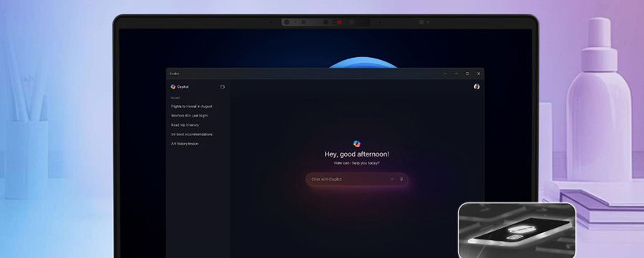Image resolution: width=644 pixels, height=258 pixels.
Task: Open "Warriors Win Last Night" chat
Action: (x=190, y=116)
